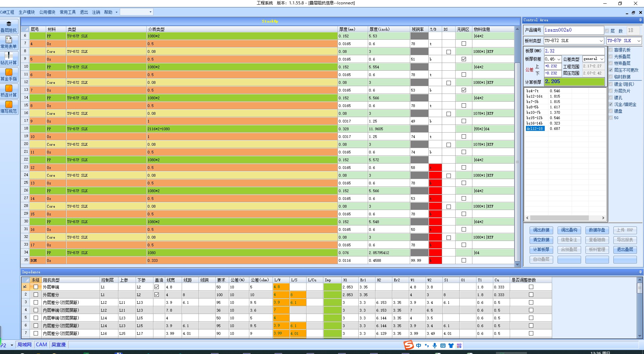Click the 退出叠层 button
This screenshot has width=644, height=354.
pyautogui.click(x=625, y=250)
